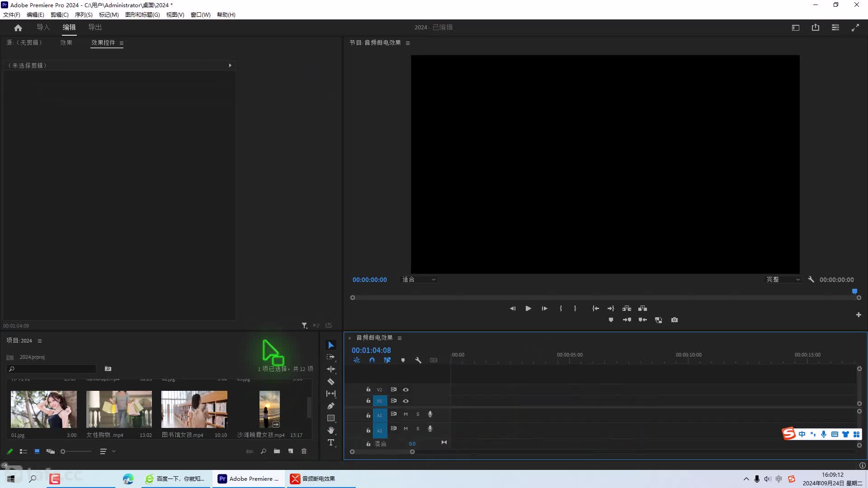Viewport: 868px width, 488px height.
Task: Open playback resolution dropdown 完整
Action: [x=783, y=280]
